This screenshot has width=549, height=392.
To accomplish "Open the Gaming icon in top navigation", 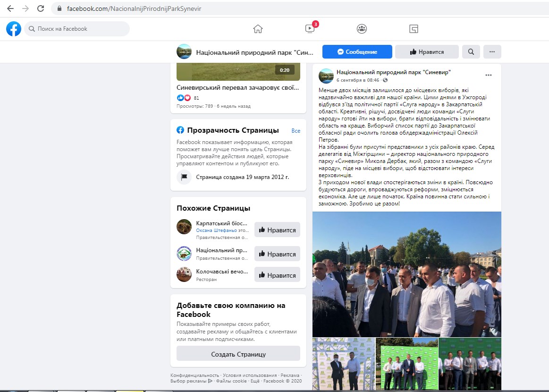I will [x=414, y=29].
